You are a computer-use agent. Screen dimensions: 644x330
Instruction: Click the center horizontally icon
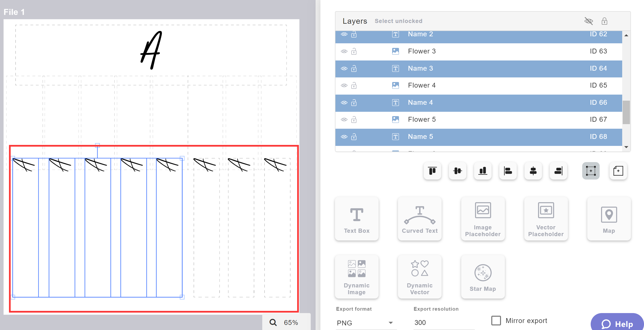point(533,171)
